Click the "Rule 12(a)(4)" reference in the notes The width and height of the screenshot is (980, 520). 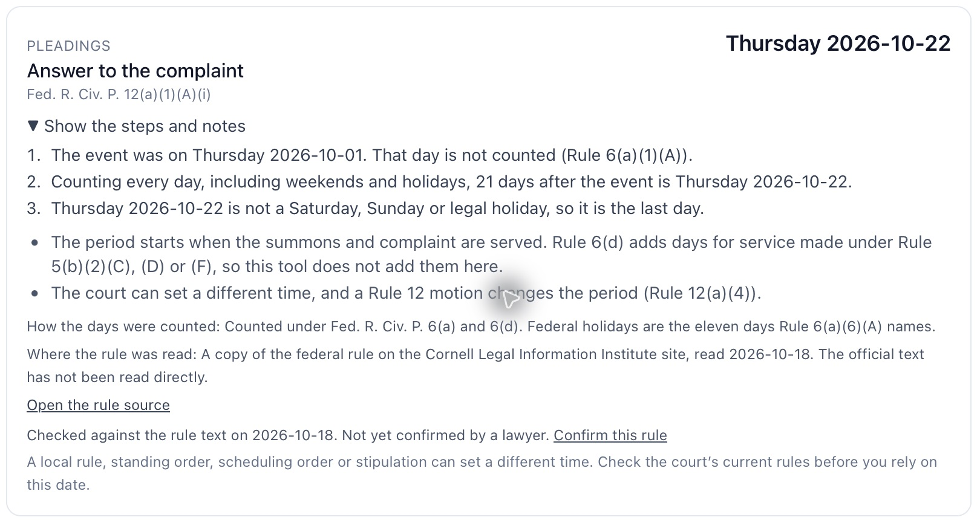coord(701,293)
